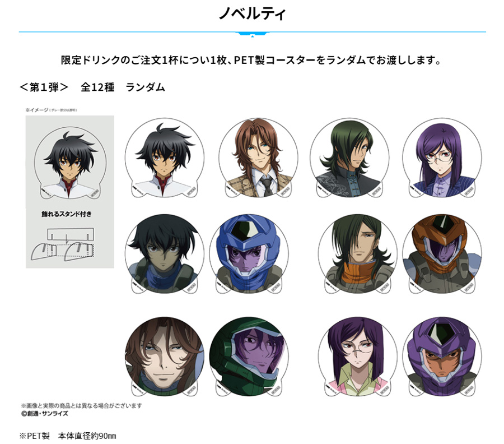
Task: Click the ©創通・サンライズ copyright notice
Action: click(x=45, y=413)
